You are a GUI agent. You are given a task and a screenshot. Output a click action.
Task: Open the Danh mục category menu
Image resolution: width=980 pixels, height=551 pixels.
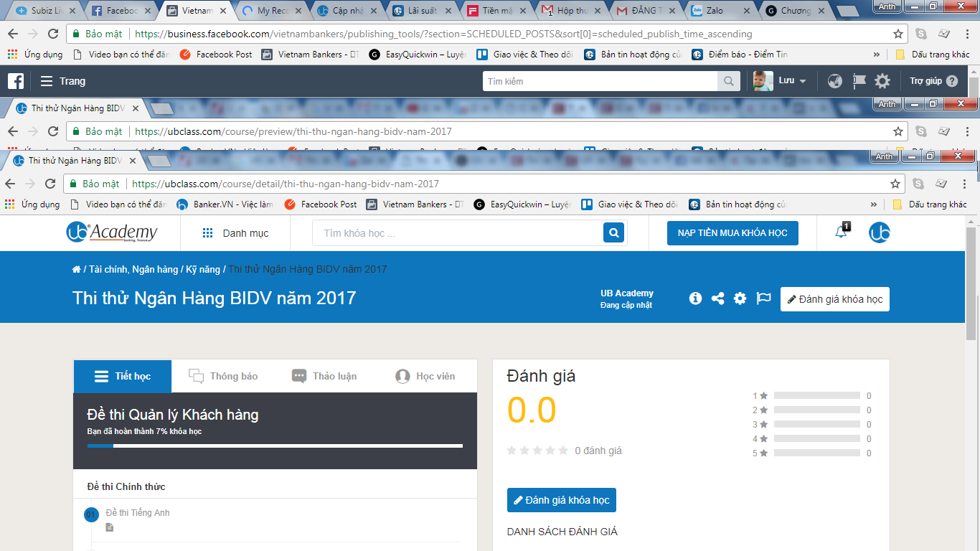pos(235,233)
